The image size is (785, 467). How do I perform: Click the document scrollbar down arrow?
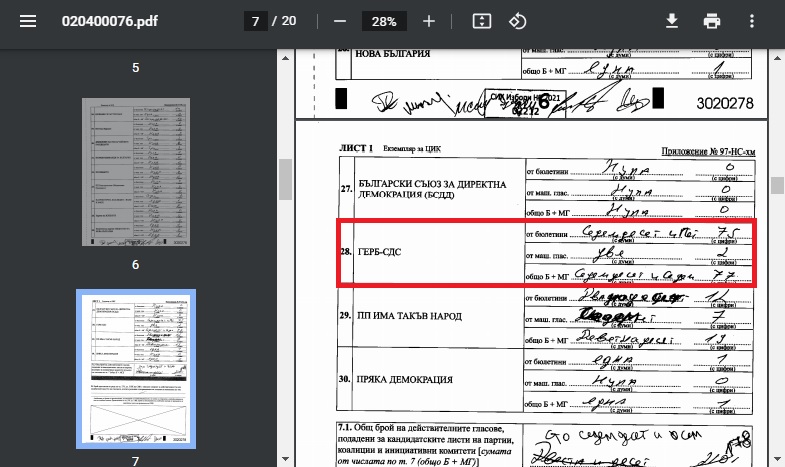[x=777, y=458]
